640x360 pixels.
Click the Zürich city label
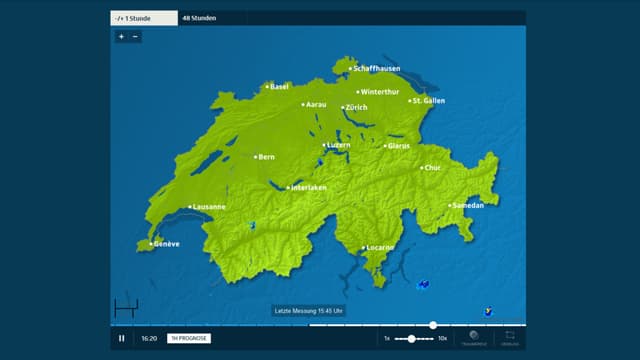[x=356, y=107]
